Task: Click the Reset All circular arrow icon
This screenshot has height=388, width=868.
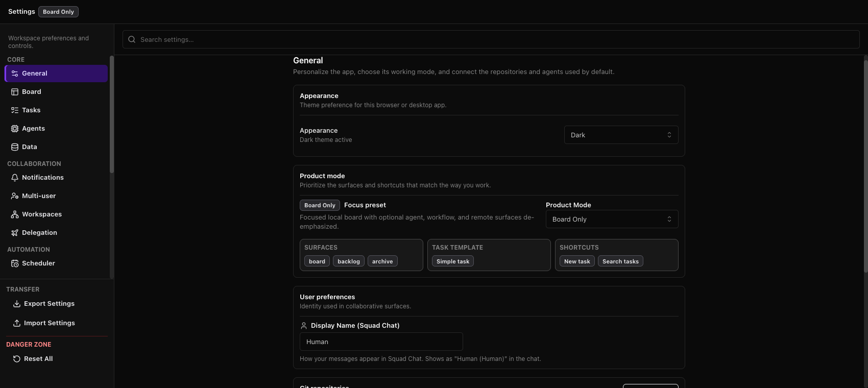Action: click(x=17, y=359)
